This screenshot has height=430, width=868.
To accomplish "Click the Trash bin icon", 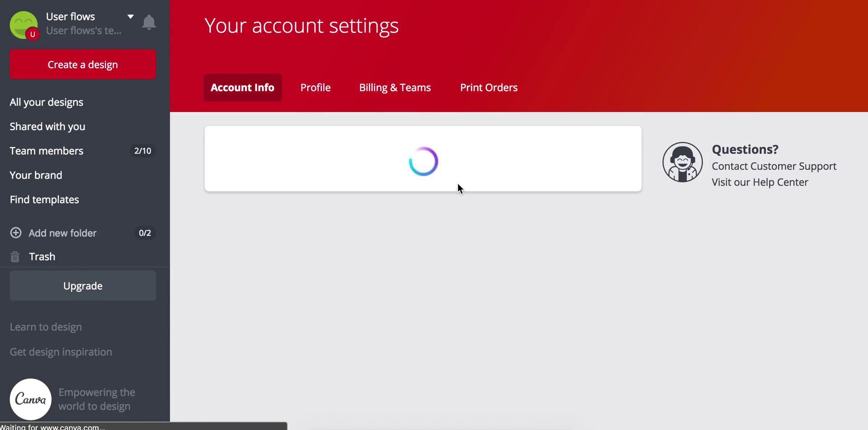I will (x=15, y=257).
